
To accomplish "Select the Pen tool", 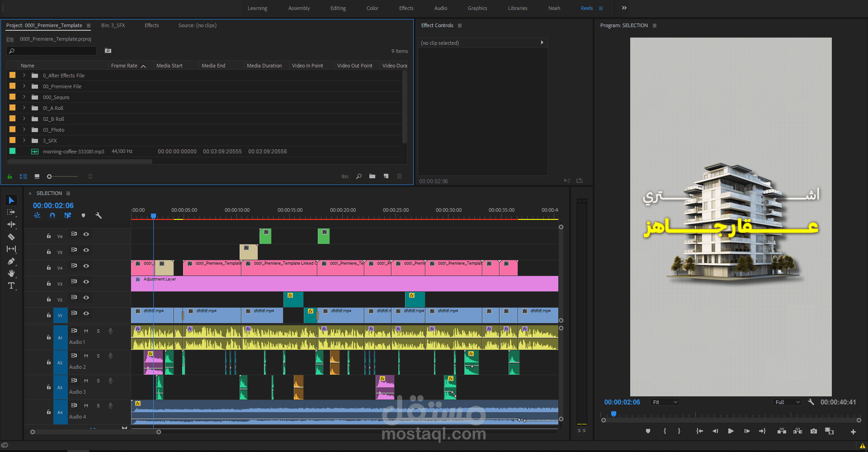I will coord(11,261).
